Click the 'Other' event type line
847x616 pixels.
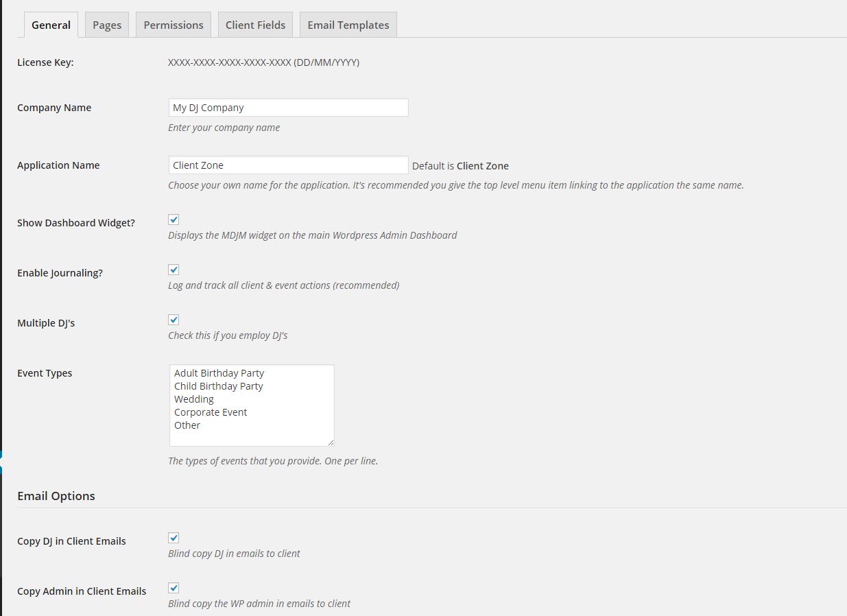187,425
